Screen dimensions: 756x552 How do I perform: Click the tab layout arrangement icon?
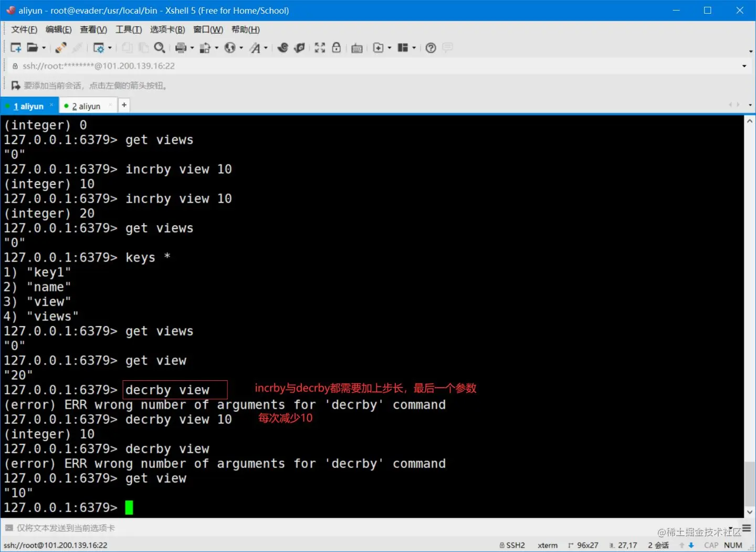point(403,48)
